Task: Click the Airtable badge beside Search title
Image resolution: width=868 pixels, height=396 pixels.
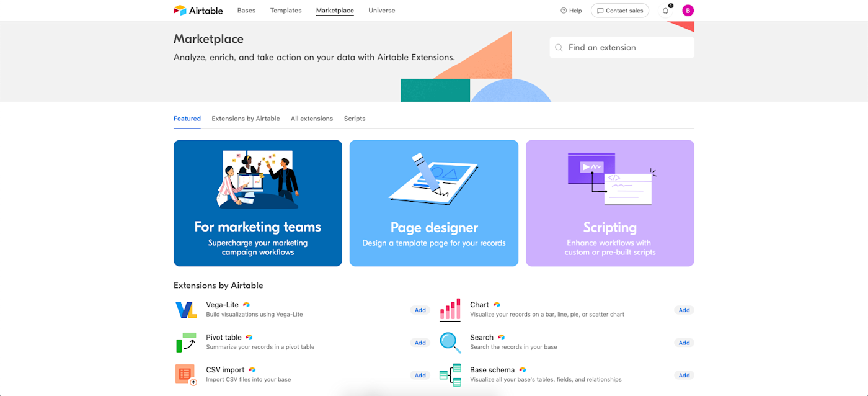Action: point(501,338)
